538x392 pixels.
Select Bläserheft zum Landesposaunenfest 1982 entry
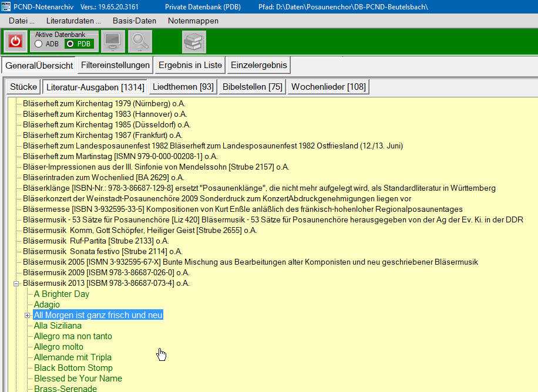[213, 146]
